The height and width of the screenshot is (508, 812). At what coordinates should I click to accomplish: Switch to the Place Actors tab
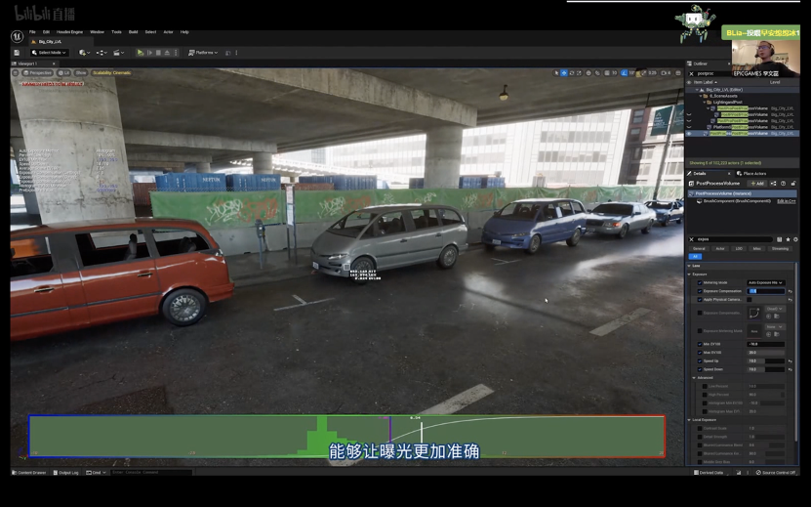tap(751, 174)
